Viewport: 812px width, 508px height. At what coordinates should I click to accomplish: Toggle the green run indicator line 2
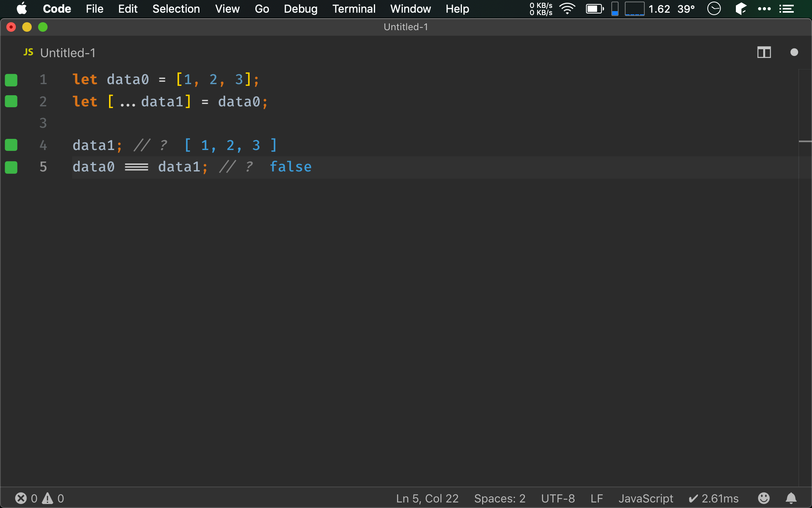point(11,101)
